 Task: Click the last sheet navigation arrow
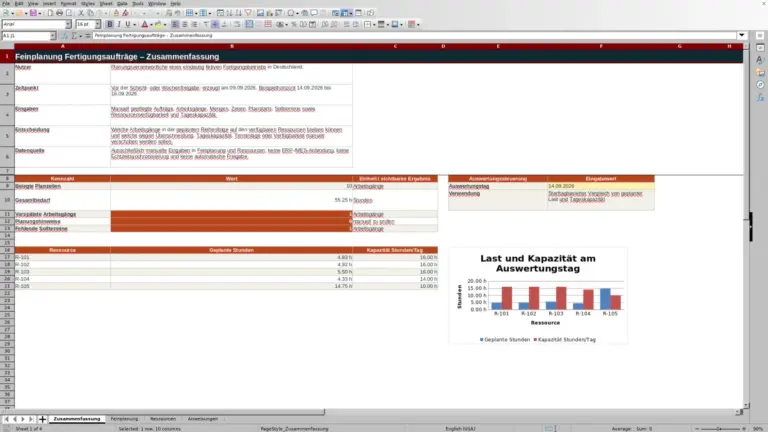pyautogui.click(x=31, y=419)
